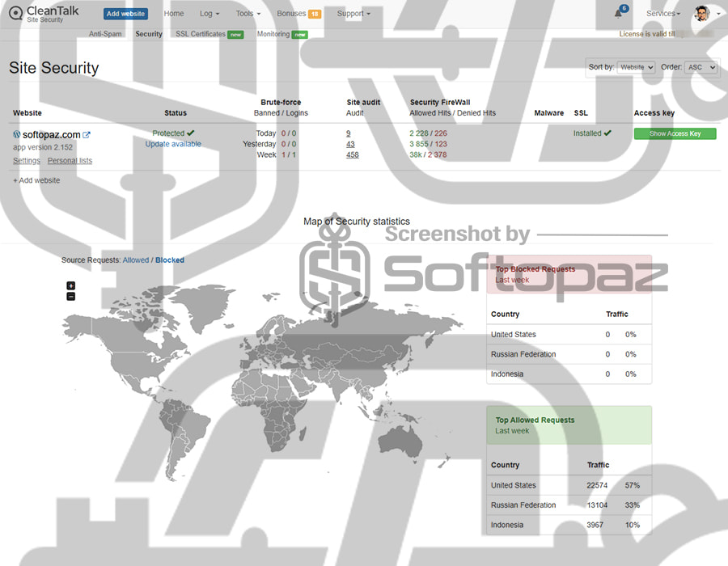Expand the Log dropdown menu
Image resolution: width=728 pixels, height=566 pixels.
tap(210, 14)
